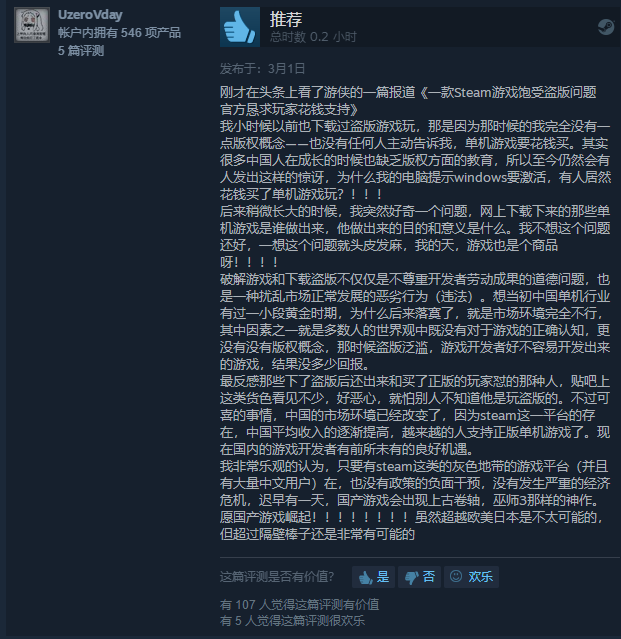621x639 pixels.
Task: Click the 有 5 人觉得这篇评测很欢乐 count
Action: [x=292, y=621]
